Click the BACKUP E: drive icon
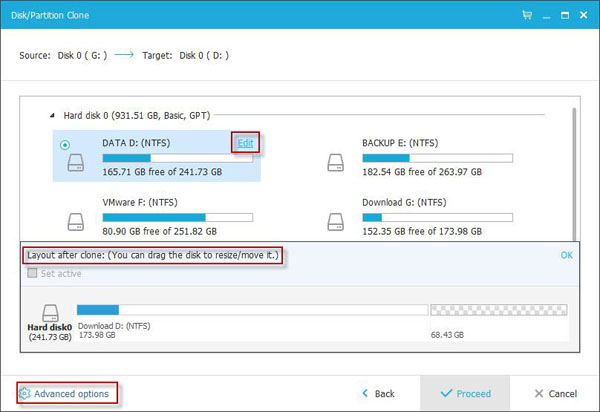The height and width of the screenshot is (412, 600). [336, 162]
